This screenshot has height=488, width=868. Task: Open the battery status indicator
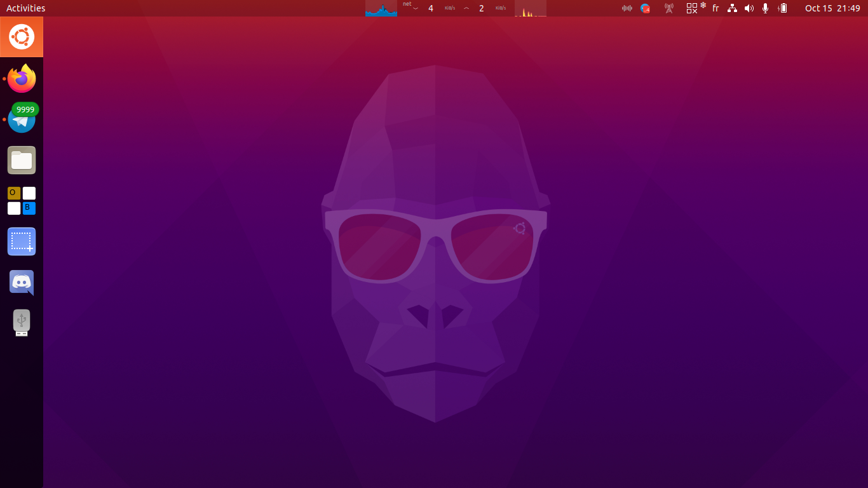click(x=783, y=8)
